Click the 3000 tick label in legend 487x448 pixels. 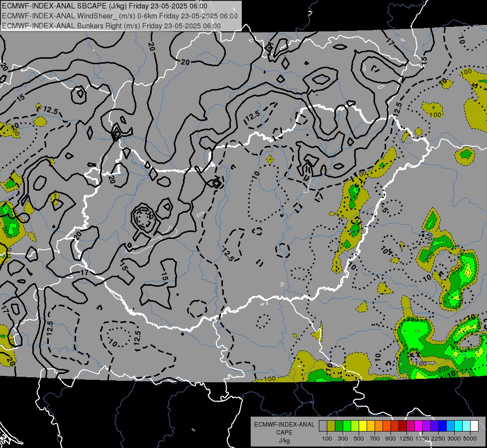point(454,439)
